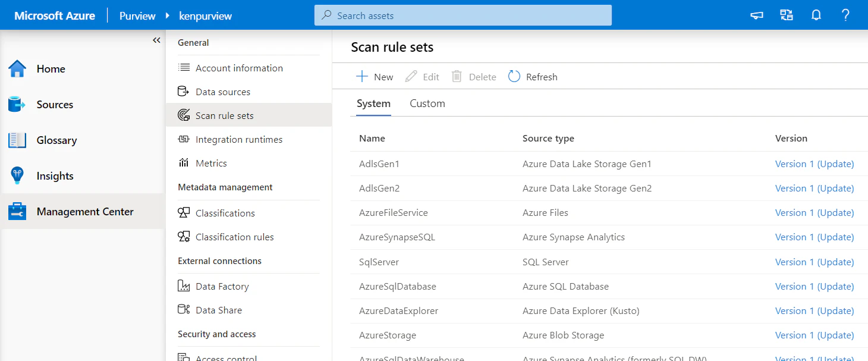Image resolution: width=868 pixels, height=361 pixels.
Task: Click the Scan rule sets target icon
Action: (x=184, y=115)
